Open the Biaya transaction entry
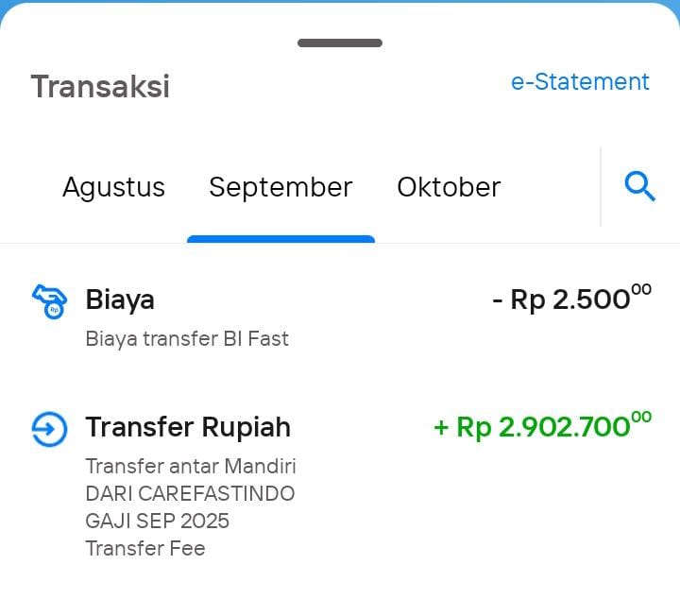This screenshot has width=680, height=616. [x=340, y=317]
